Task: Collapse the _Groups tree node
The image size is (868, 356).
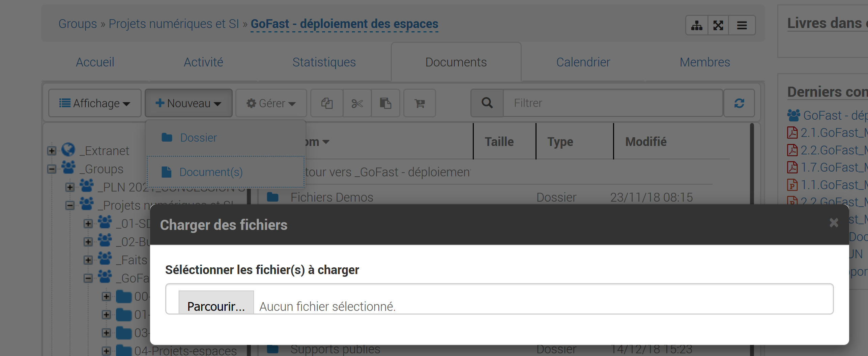Action: coord(52,169)
